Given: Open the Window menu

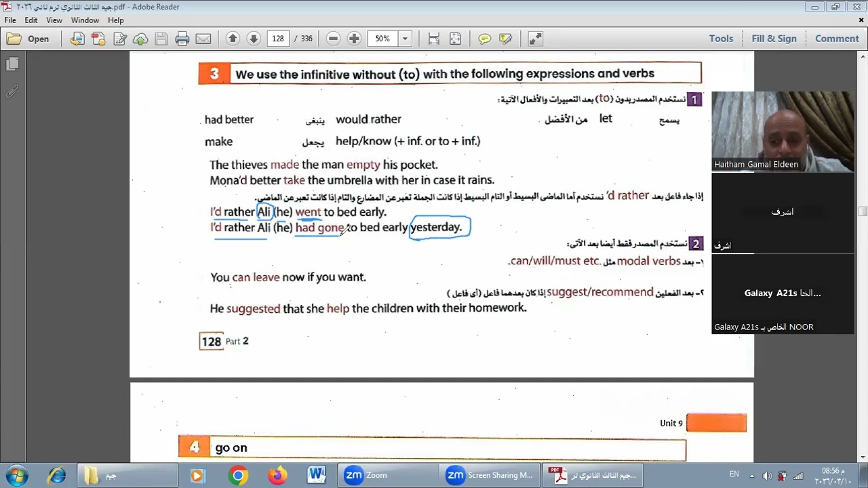Looking at the screenshot, I should click(85, 20).
